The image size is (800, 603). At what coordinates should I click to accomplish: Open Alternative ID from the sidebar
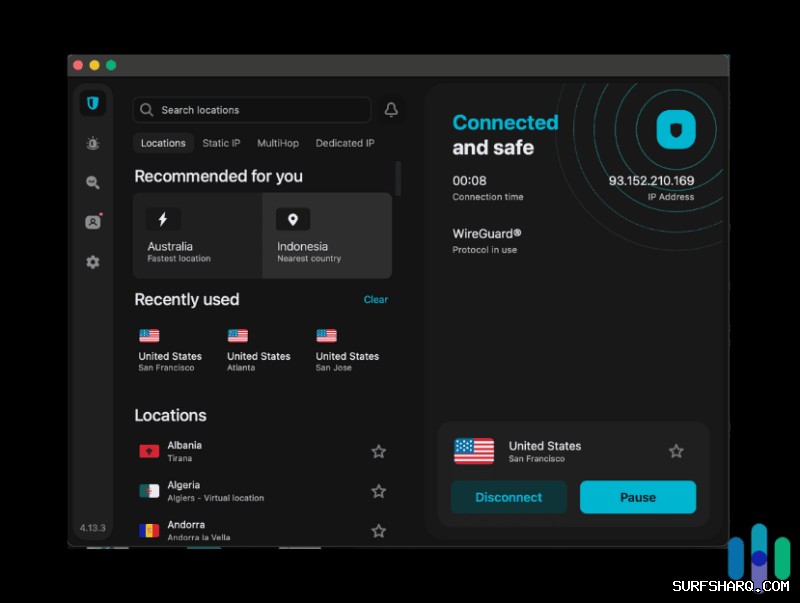coord(92,222)
